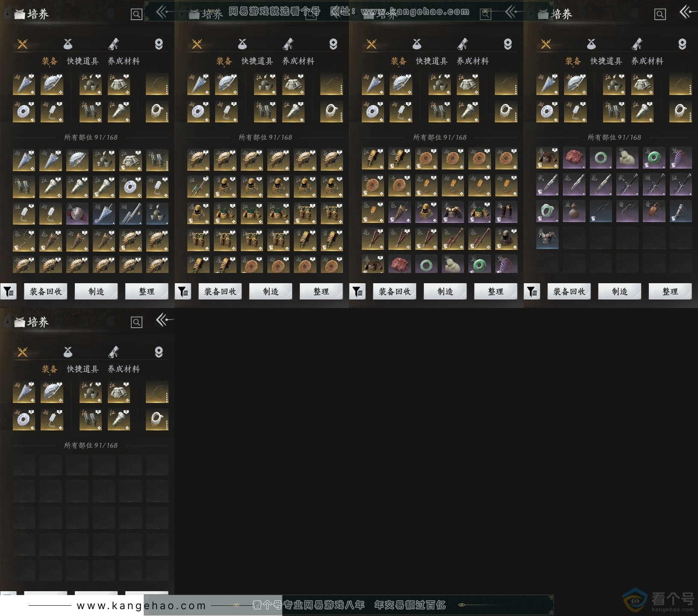Click the back arrow in the top-left panel
Screen dimensions: 698x616
(165, 12)
